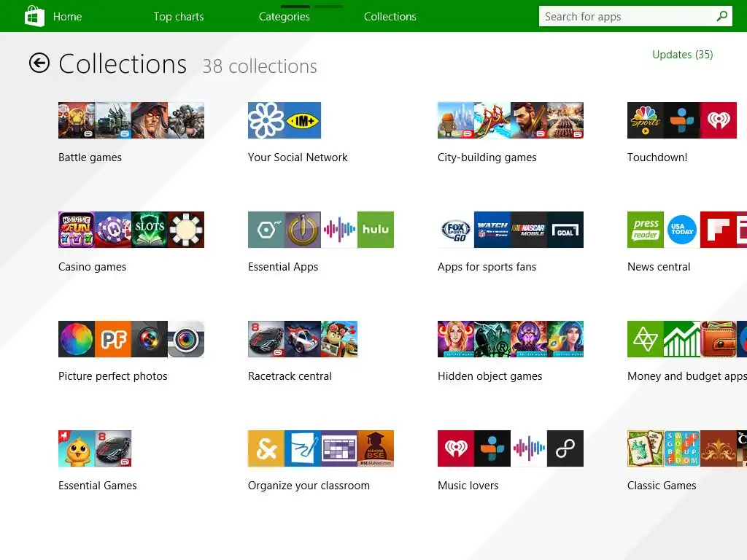Open the House of Fun casino icon

click(x=77, y=230)
